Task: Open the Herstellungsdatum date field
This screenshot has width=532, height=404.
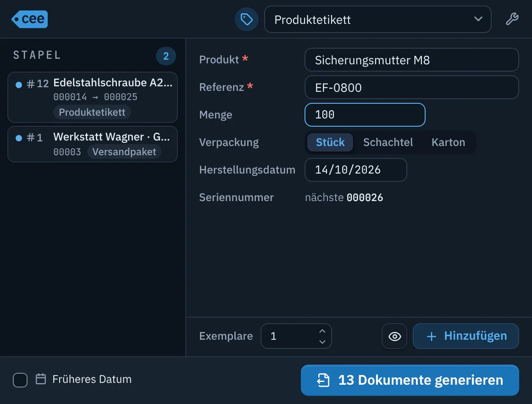Action: click(355, 170)
